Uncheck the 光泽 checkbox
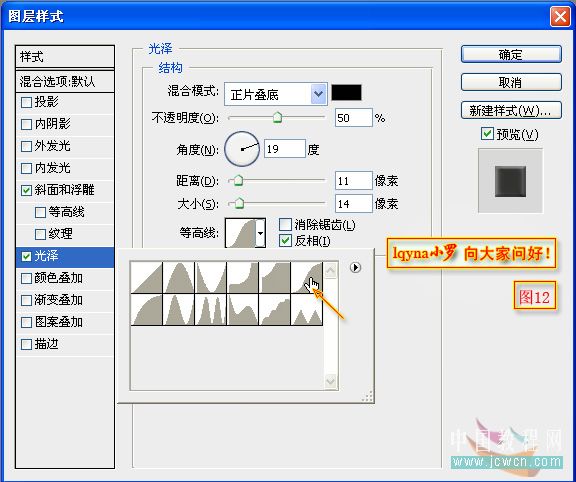Screen dimensions: 576x482 tap(26, 256)
